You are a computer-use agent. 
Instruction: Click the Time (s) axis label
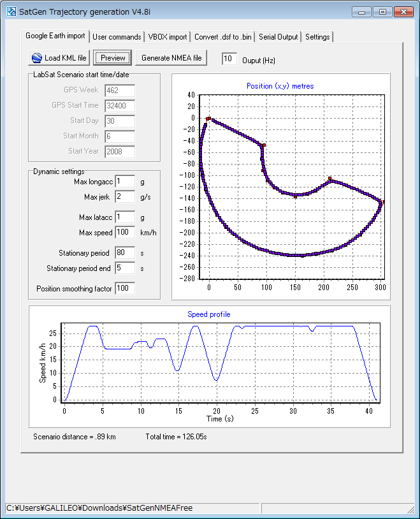click(220, 419)
